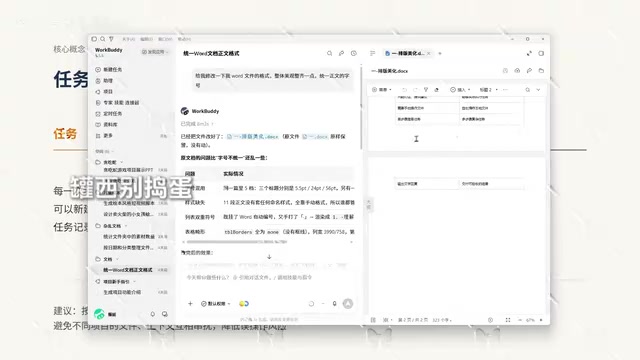Expand the first dropdown in document toolbar
Viewport: 640px width, 360px height.
point(382,89)
